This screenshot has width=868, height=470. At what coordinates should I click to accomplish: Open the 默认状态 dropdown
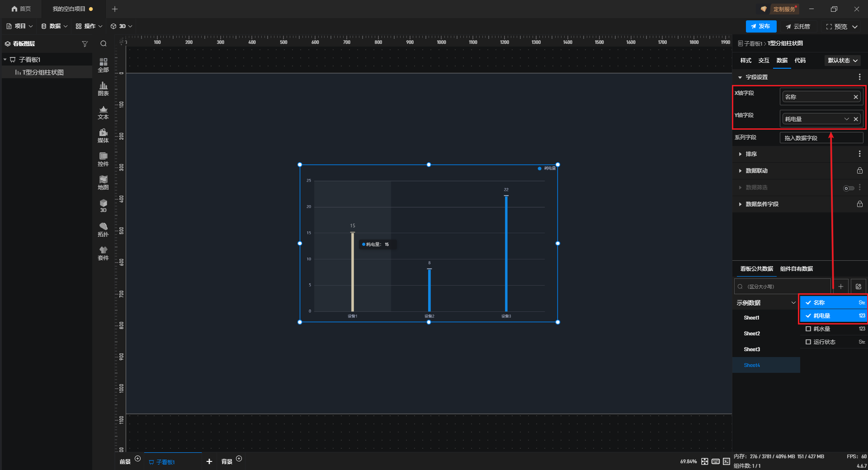coord(843,61)
